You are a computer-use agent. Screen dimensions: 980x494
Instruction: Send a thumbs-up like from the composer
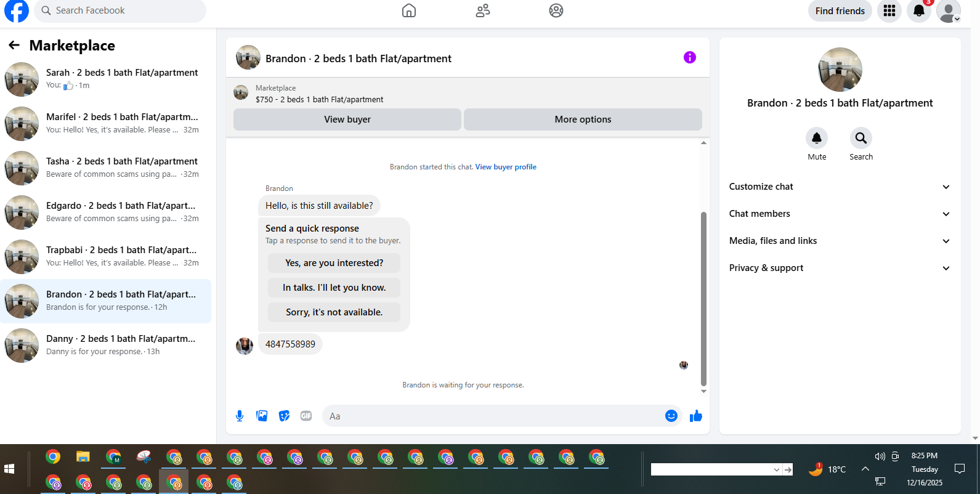pos(696,416)
